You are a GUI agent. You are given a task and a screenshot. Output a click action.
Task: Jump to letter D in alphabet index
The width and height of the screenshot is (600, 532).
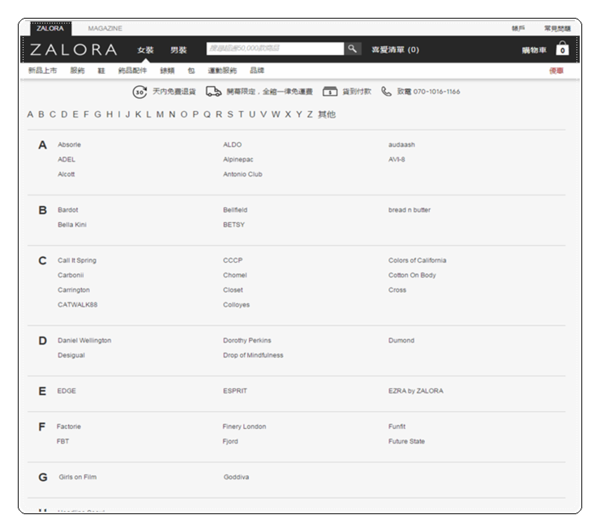coord(64,114)
